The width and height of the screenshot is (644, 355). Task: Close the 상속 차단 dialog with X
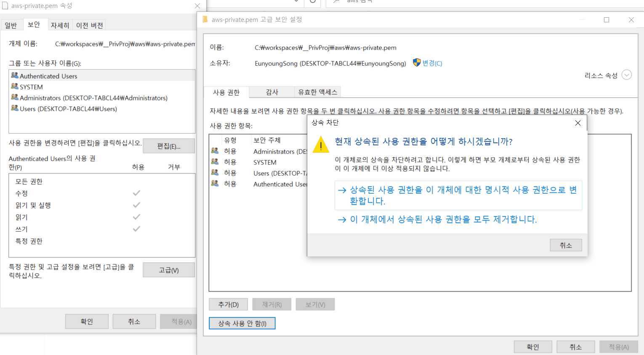(x=577, y=123)
